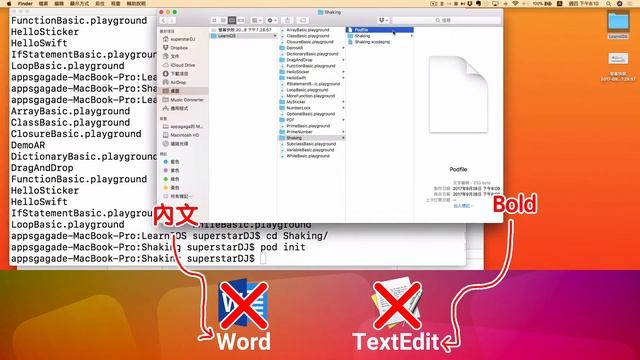Expand the Shaking subfolder in the third column
This screenshot has width=640, height=360.
[x=411, y=36]
